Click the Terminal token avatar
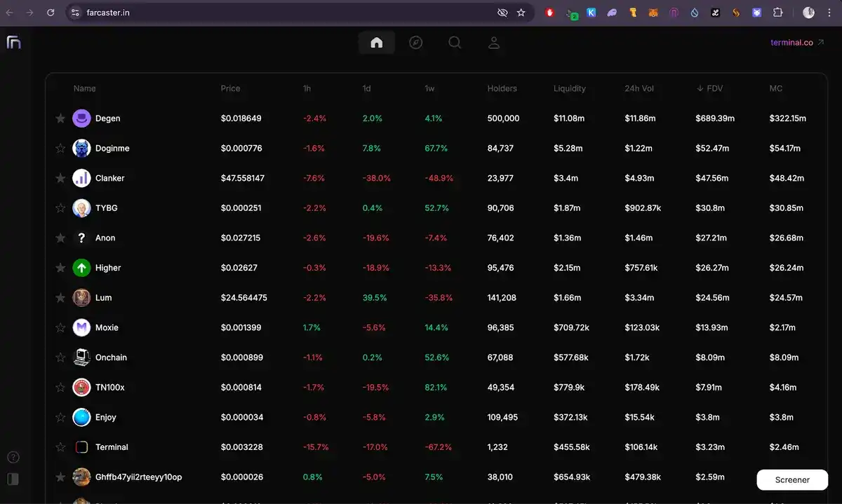The height and width of the screenshot is (504, 842). 81,447
